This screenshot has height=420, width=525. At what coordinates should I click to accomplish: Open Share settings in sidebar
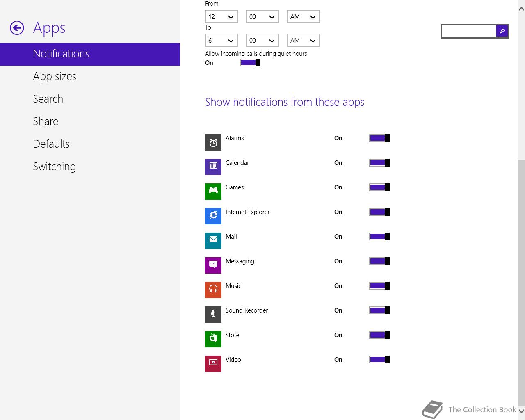(90, 122)
